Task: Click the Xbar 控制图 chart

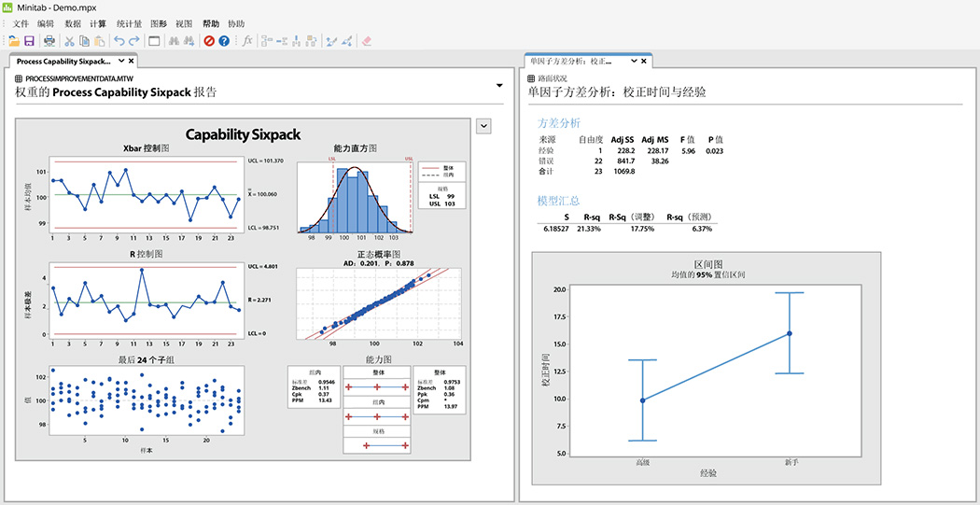Action: (146, 194)
